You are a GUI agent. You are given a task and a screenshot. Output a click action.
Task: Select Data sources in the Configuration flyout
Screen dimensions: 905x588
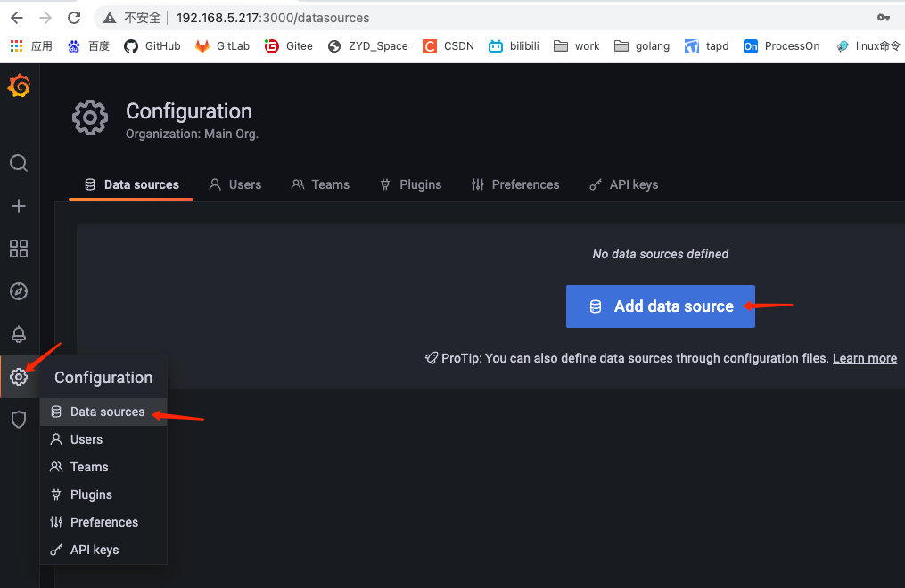[x=103, y=412]
